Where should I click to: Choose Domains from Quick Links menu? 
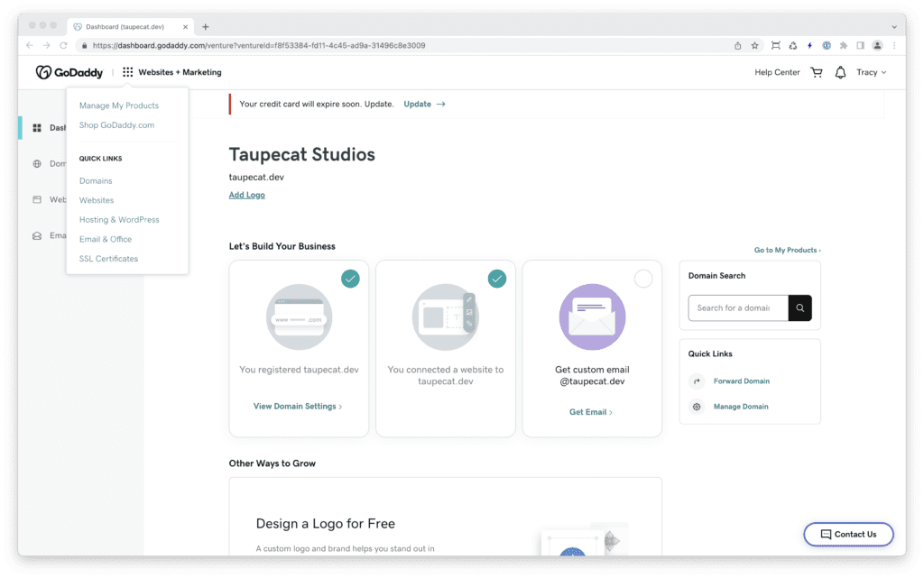tap(96, 180)
